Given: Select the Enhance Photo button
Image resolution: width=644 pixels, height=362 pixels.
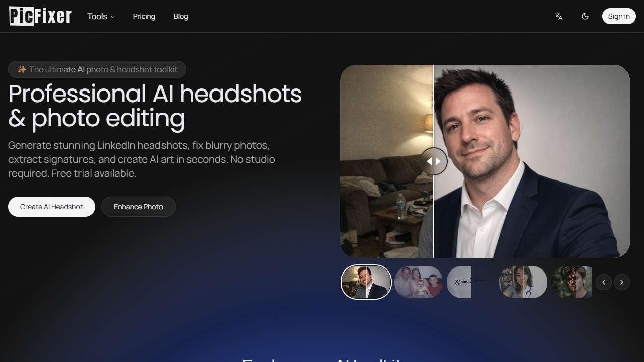Looking at the screenshot, I should click(138, 207).
